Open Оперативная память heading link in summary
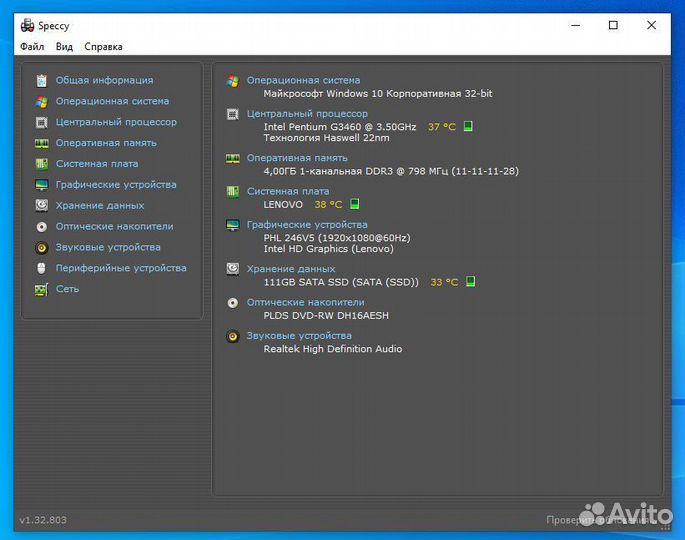 coord(297,158)
